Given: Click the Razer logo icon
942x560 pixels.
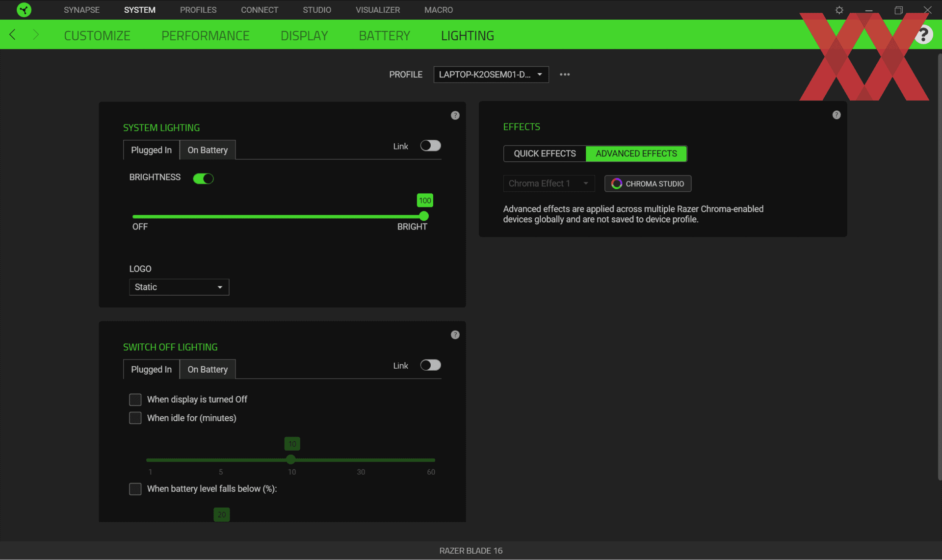Looking at the screenshot, I should 24,10.
